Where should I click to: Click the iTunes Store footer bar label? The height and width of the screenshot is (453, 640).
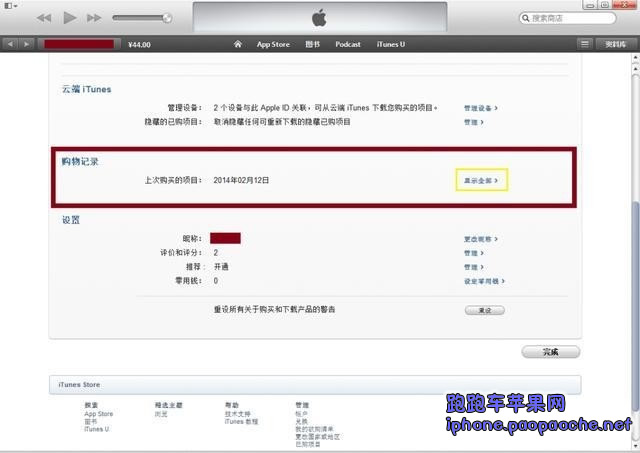tap(79, 384)
